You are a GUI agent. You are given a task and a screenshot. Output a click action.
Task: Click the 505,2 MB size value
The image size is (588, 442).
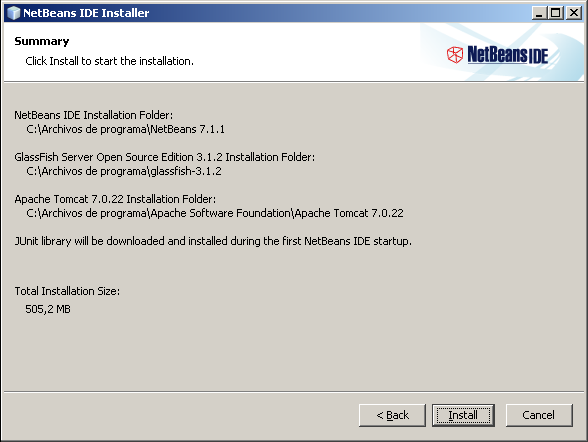48,309
